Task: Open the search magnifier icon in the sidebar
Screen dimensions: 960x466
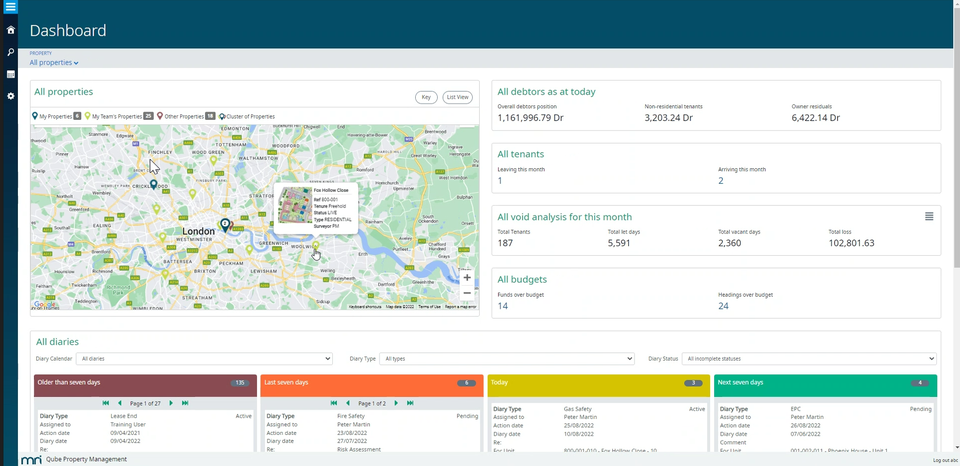Action: 10,53
